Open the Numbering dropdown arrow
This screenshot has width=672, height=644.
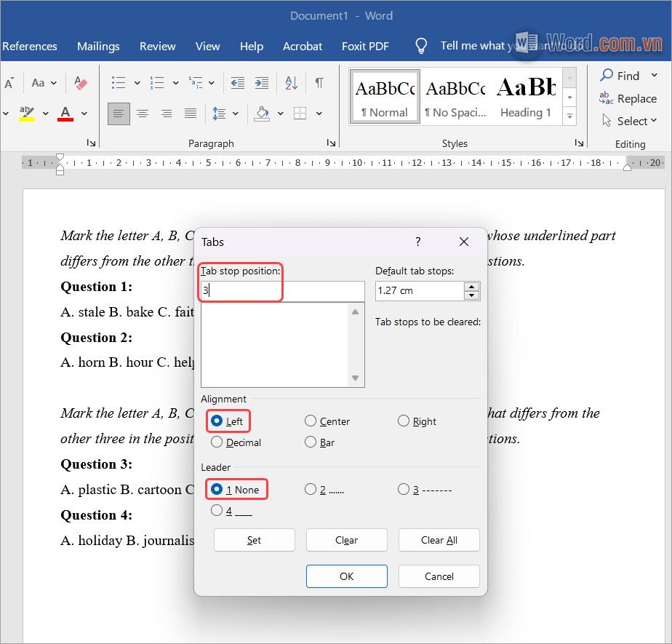point(176,83)
